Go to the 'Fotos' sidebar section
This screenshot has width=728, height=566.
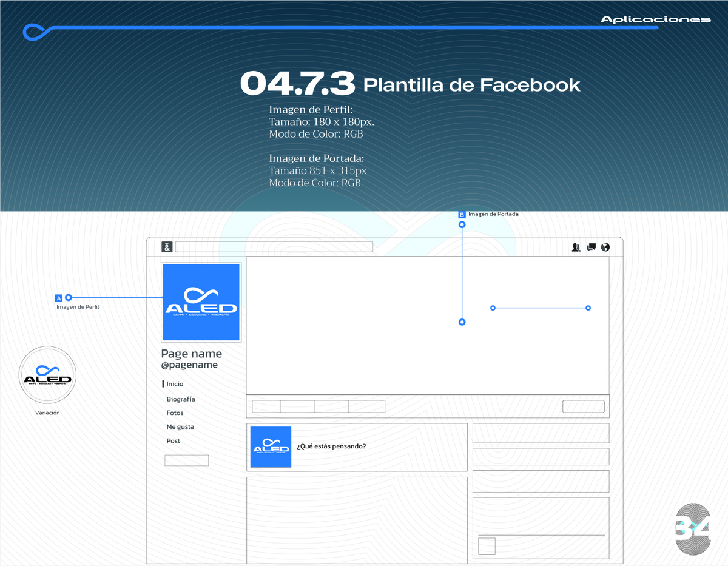pyautogui.click(x=175, y=413)
